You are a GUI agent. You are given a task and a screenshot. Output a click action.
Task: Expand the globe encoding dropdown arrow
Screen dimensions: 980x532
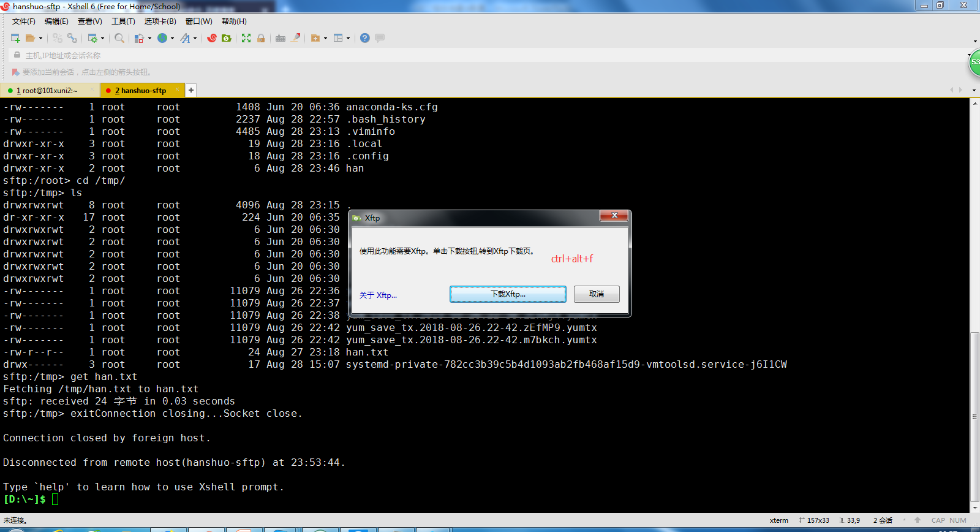point(172,38)
